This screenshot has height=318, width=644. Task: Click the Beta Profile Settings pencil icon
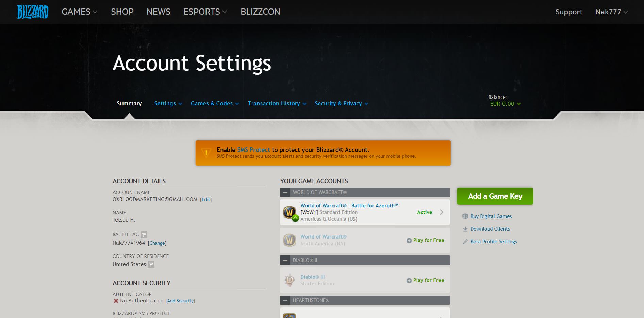(465, 242)
